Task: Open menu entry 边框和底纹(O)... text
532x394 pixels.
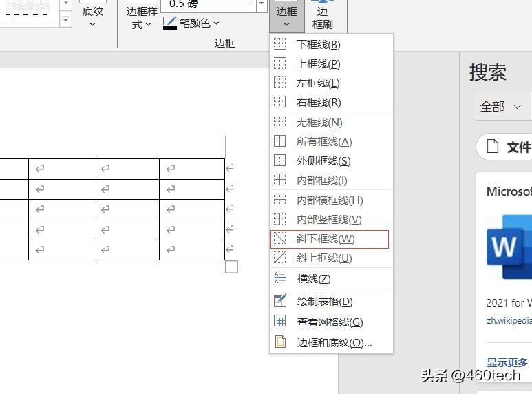Action: click(334, 343)
